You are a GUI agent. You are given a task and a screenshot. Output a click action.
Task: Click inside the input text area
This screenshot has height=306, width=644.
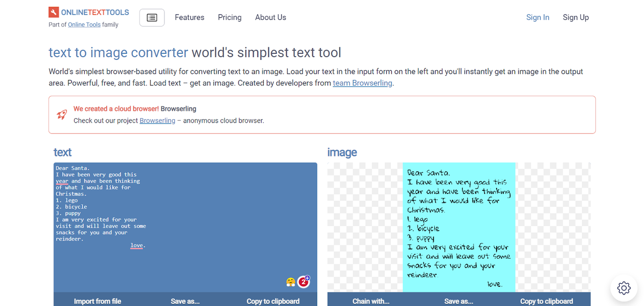(x=185, y=227)
